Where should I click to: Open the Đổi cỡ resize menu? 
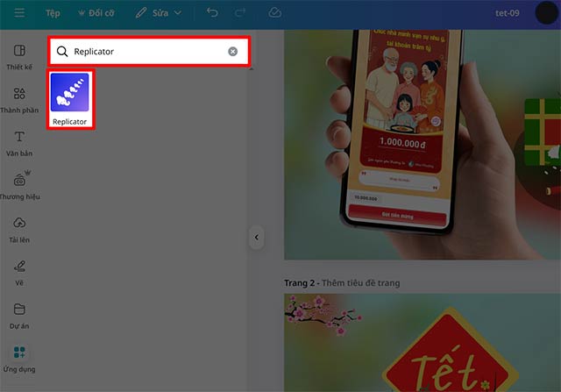[96, 13]
